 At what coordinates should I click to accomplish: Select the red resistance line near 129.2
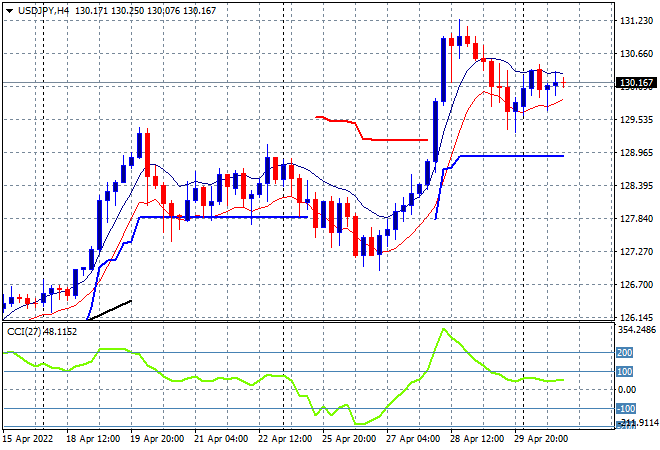click(x=396, y=139)
